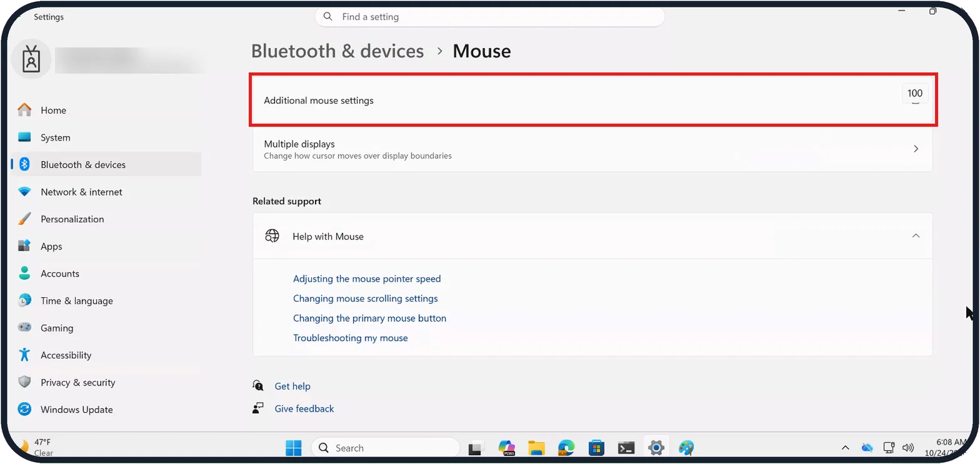Open Multiple displays cursor options
This screenshot has height=464, width=980.
[x=592, y=149]
